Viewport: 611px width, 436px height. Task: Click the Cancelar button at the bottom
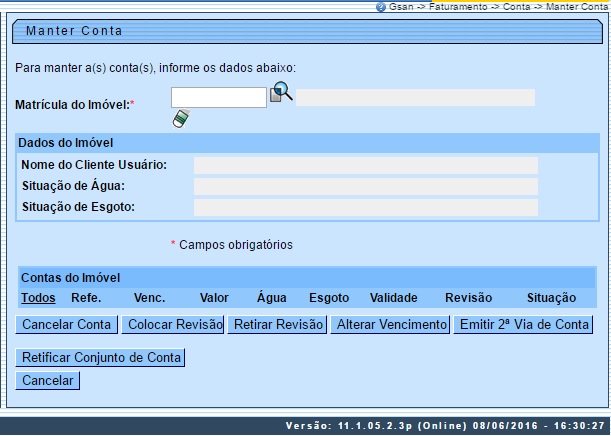coord(48,381)
